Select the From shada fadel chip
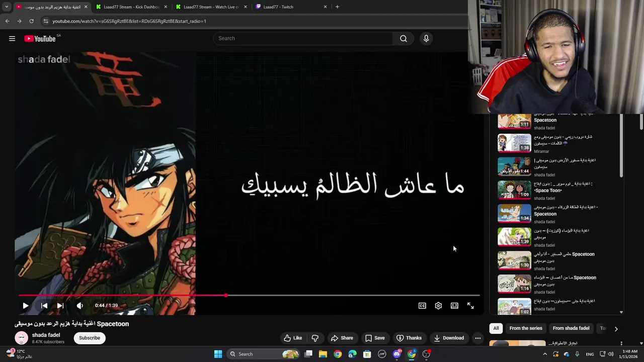Screen dimensions: 644x362 coord(571,328)
